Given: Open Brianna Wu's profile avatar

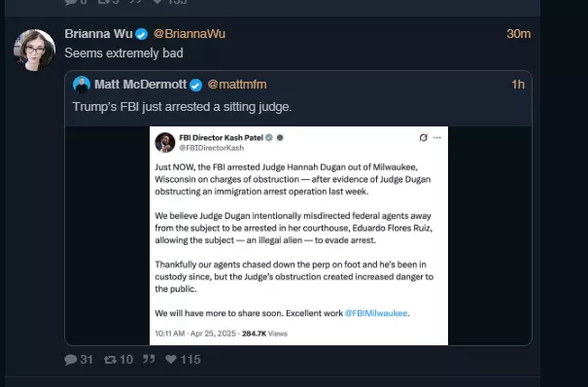Looking at the screenshot, I should point(34,50).
